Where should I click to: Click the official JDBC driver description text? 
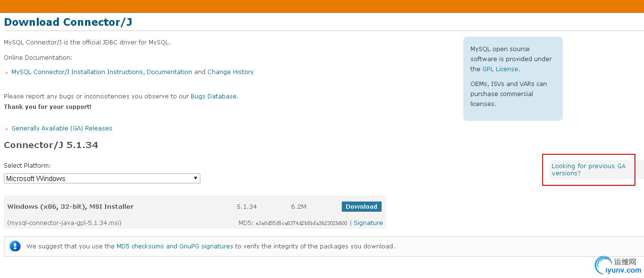point(87,43)
